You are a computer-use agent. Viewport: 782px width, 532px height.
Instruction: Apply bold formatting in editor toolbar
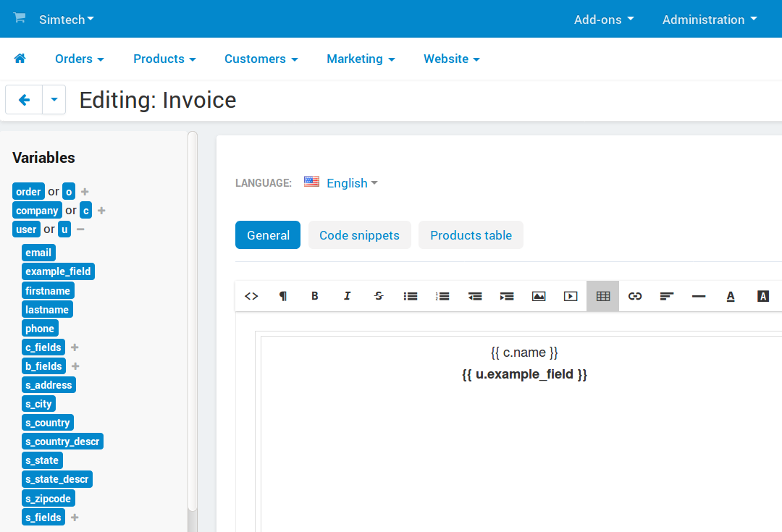point(315,296)
